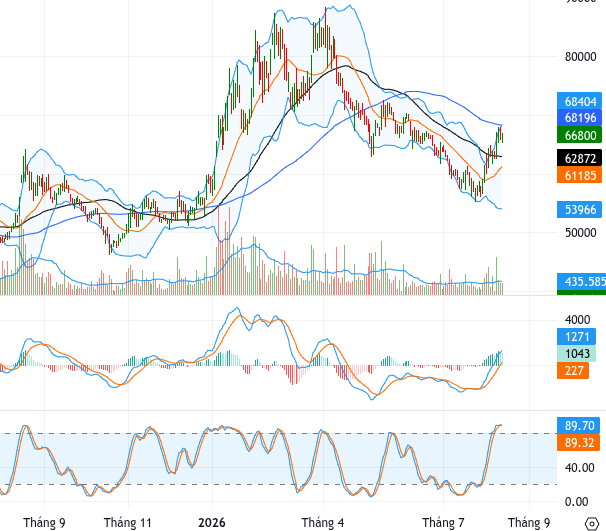Click the orange 89.32 stochastic value label

click(x=579, y=442)
